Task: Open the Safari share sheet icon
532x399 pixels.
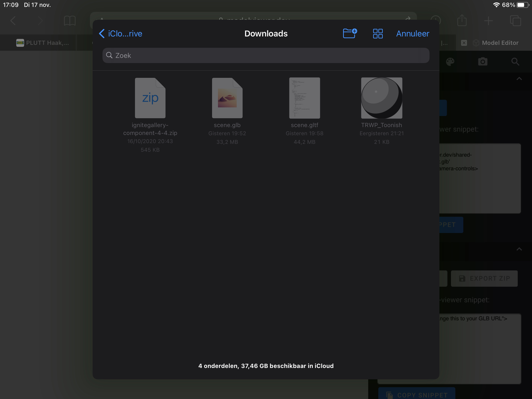Action: tap(462, 21)
